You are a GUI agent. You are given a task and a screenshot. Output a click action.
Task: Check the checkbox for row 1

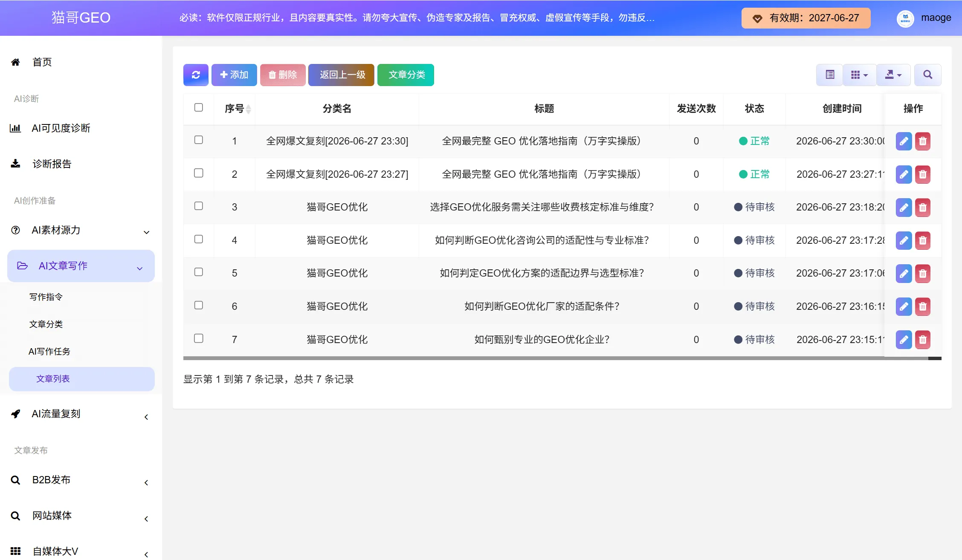198,140
